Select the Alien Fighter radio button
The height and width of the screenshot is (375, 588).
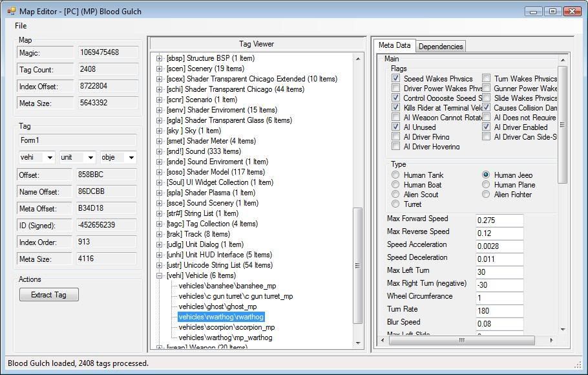pos(486,195)
